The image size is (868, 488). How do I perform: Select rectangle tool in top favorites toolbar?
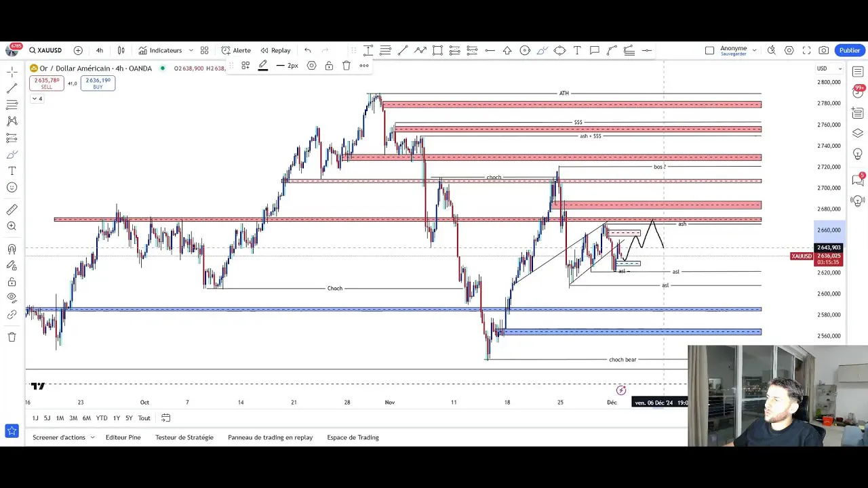point(437,50)
